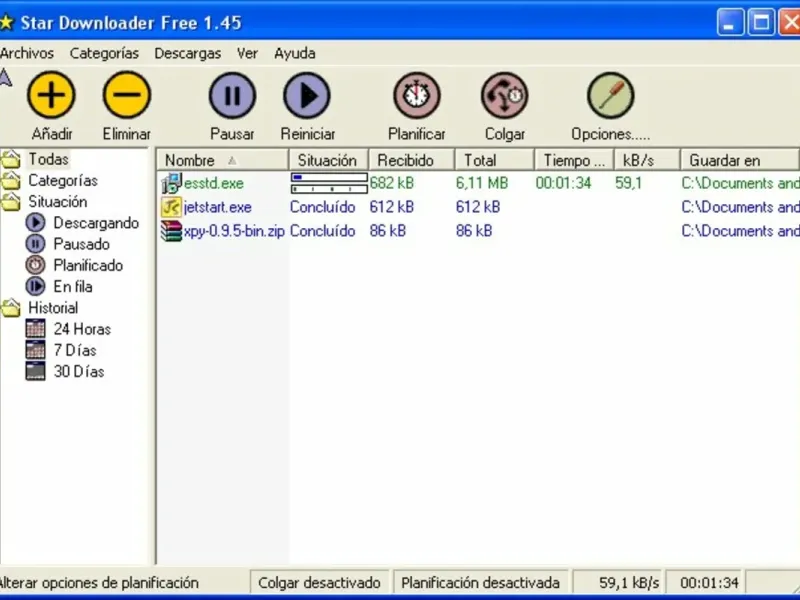The width and height of the screenshot is (800, 600).
Task: Click the Guardar en column header
Action: 740,160
